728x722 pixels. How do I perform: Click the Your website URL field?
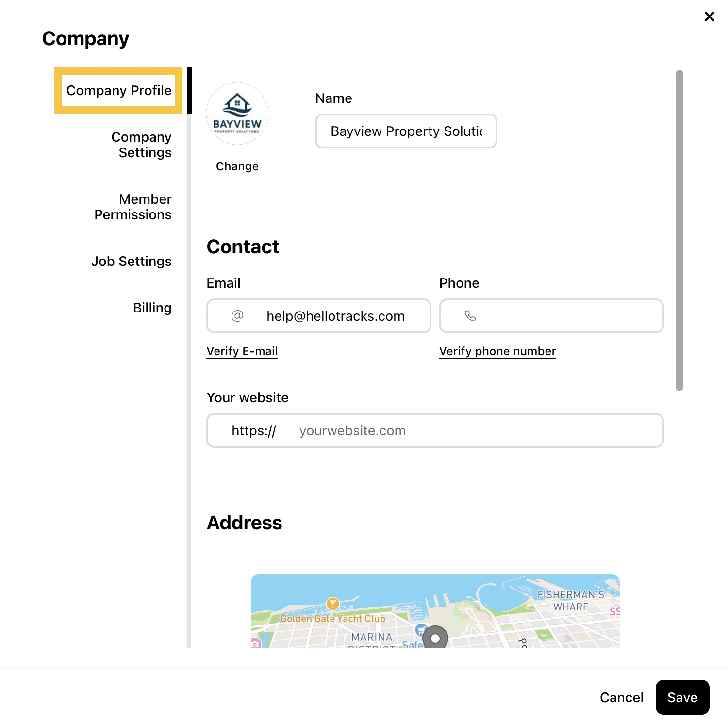[x=435, y=430]
